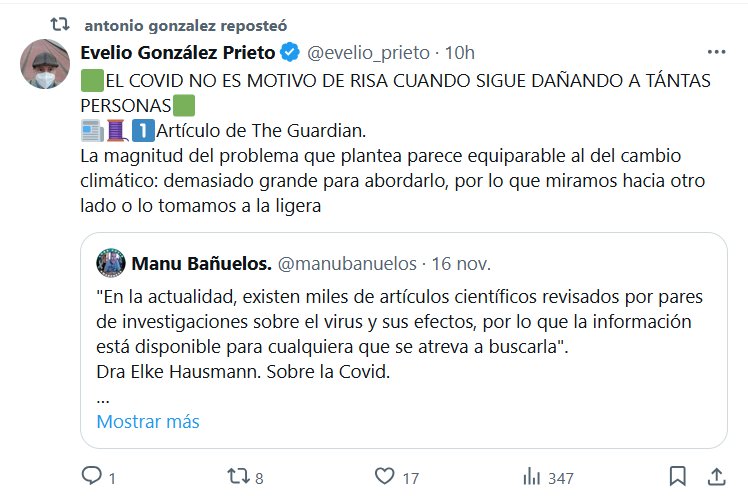Click the @evelio_prieto handle
Screen dimensions: 748x496
click(x=367, y=52)
